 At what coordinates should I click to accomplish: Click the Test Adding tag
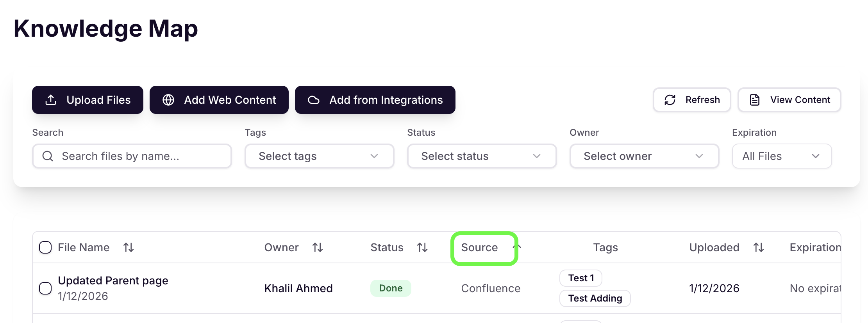click(595, 298)
